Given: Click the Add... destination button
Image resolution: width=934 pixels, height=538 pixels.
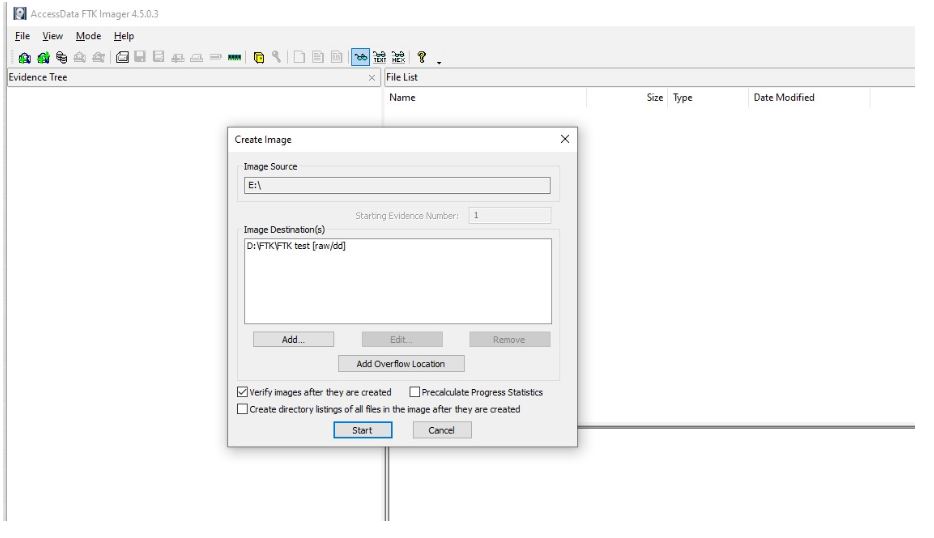Looking at the screenshot, I should [293, 340].
